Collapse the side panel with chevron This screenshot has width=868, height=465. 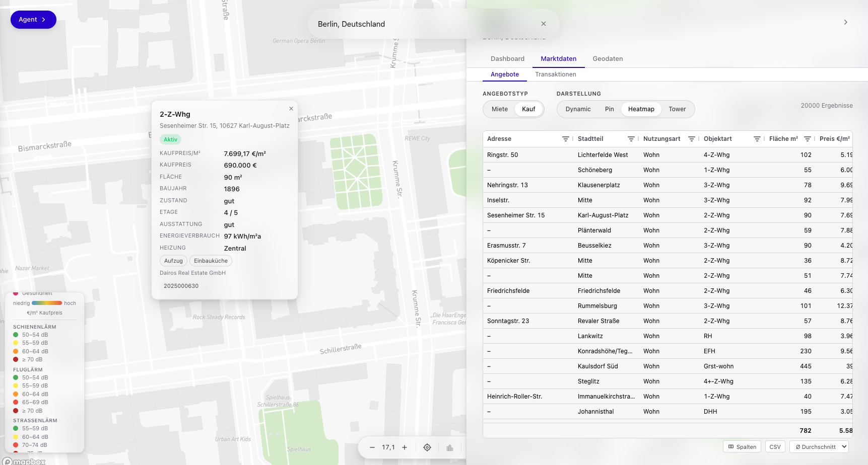click(846, 22)
